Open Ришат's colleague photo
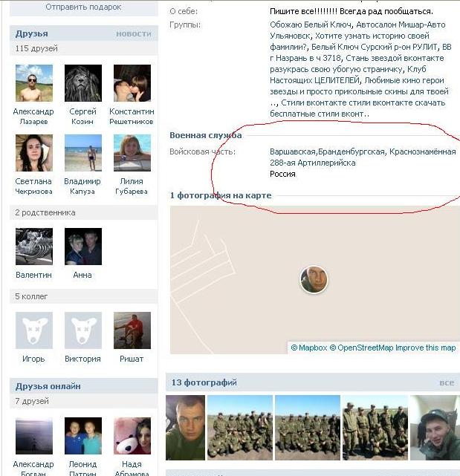460x476 pixels. (x=132, y=330)
